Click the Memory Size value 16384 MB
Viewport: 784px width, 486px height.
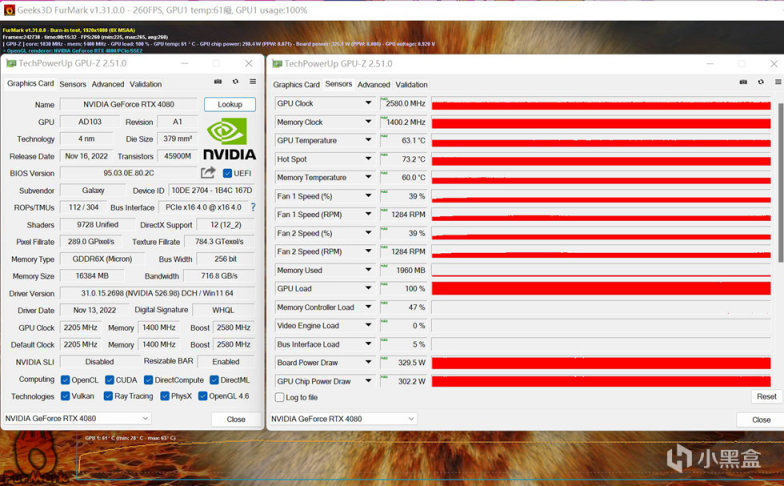click(92, 276)
